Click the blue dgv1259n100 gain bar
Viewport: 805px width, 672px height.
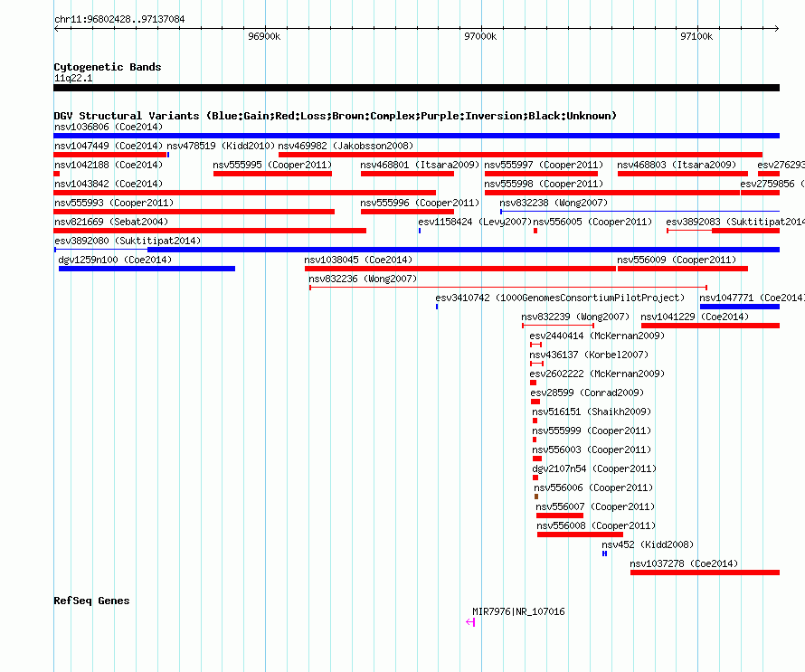tap(147, 269)
